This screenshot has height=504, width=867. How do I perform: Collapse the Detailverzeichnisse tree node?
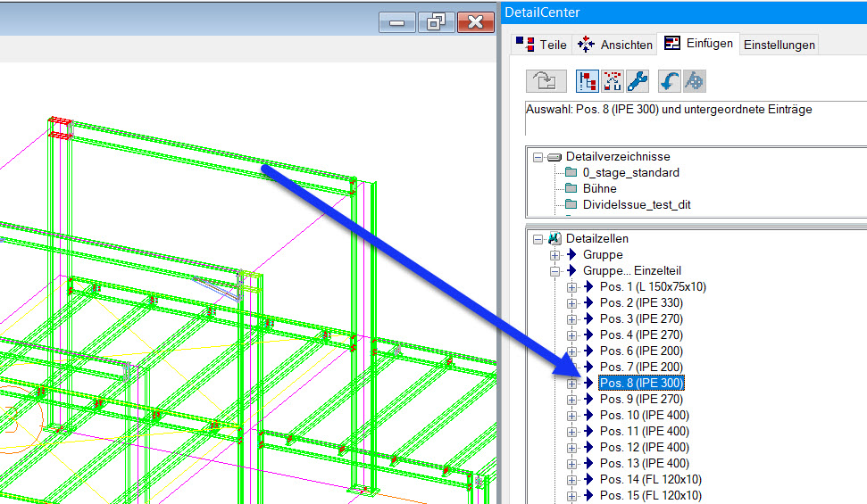tap(538, 157)
